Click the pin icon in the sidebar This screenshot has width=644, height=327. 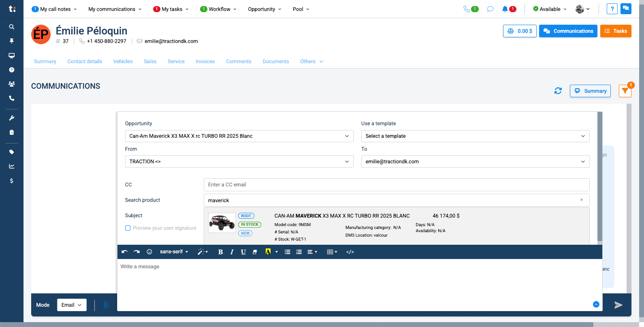pos(12,41)
